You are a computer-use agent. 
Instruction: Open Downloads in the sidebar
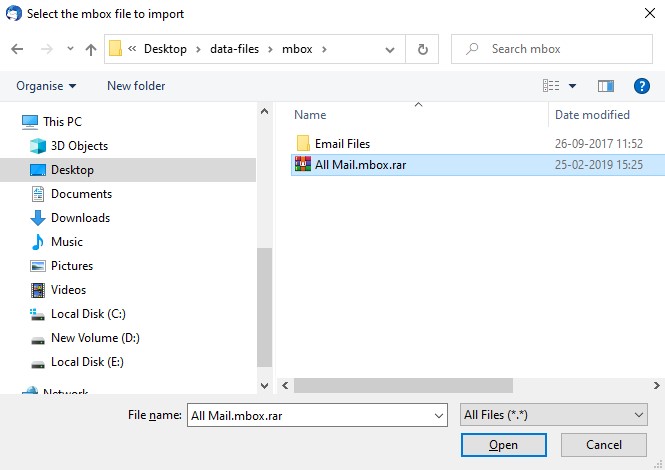(x=81, y=218)
